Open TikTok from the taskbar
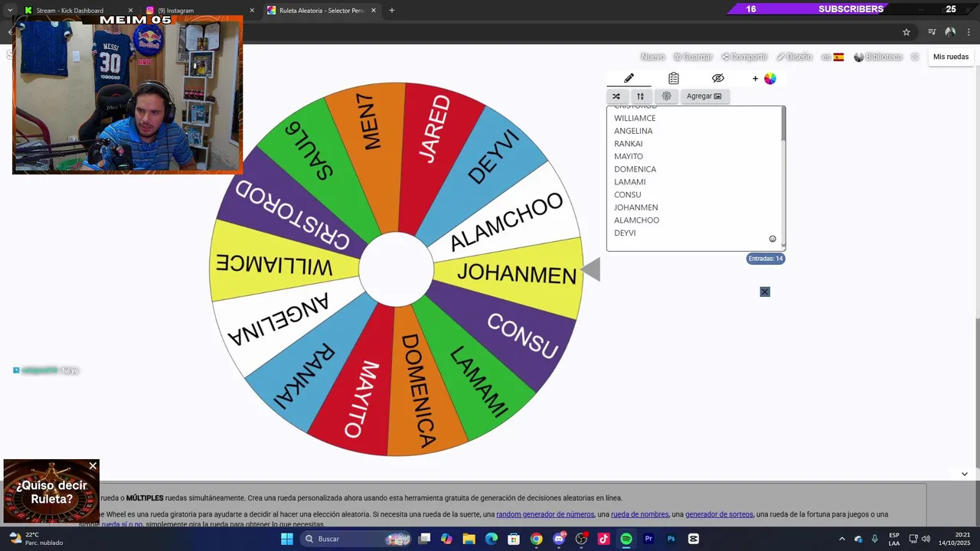Screen dimensions: 980x551 click(603, 539)
